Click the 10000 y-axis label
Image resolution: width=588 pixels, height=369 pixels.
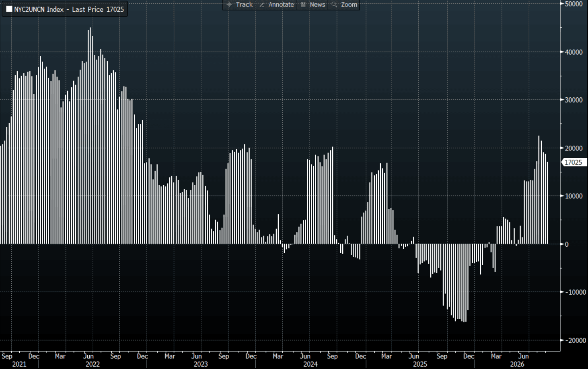[574, 196]
